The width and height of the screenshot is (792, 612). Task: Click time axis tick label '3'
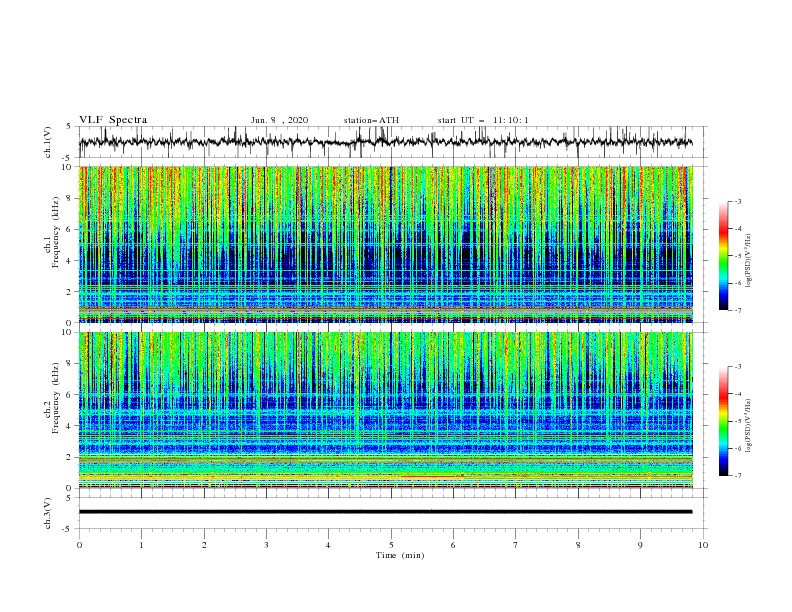266,545
